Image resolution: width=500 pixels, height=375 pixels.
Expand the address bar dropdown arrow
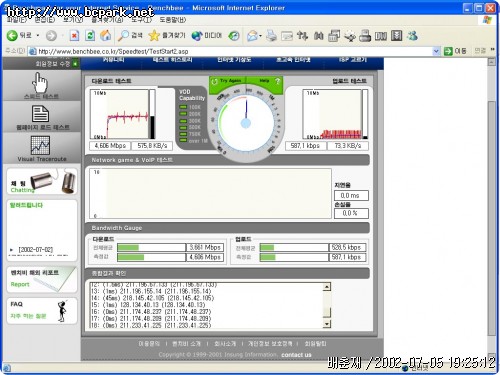(x=436, y=51)
